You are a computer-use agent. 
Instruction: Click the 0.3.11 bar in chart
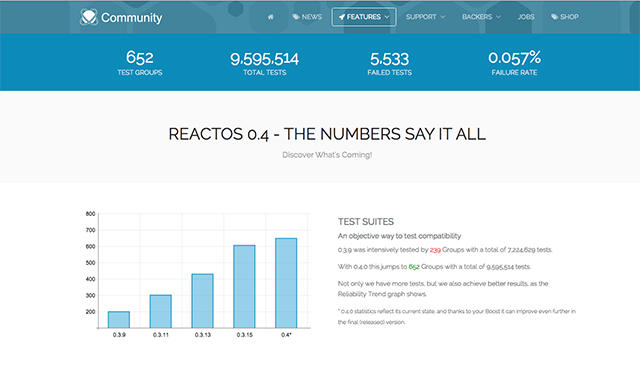coord(161,311)
